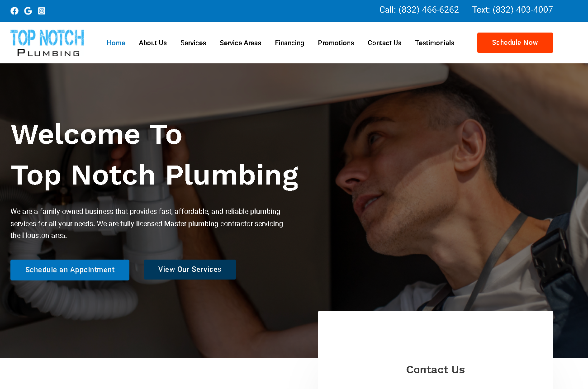The height and width of the screenshot is (389, 588).
Task: Click the Welcome To Top Notch Plumbing headline
Action: [x=155, y=155]
